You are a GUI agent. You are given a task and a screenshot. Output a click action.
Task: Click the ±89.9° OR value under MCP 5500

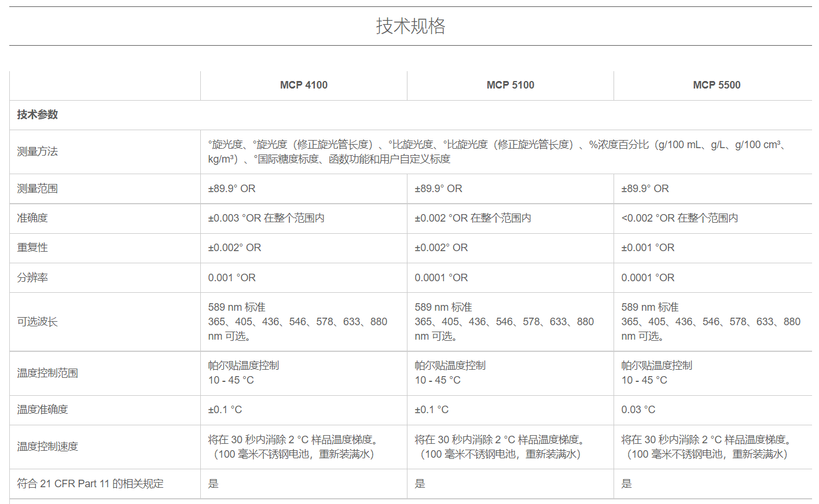point(645,189)
